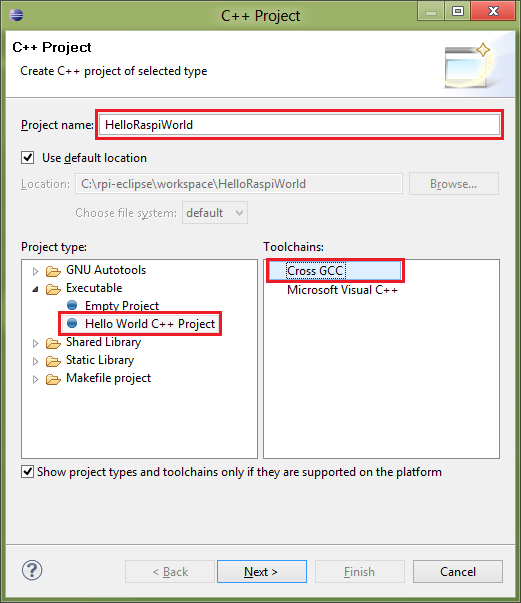Click the GNU Autotools folder icon
521x603 pixels.
point(53,271)
